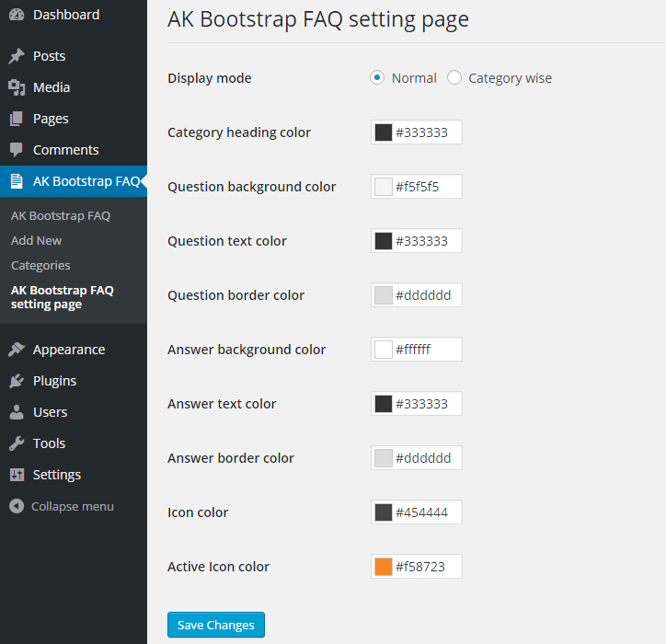
Task: Click the 'Display mode' label
Action: pyautogui.click(x=210, y=78)
